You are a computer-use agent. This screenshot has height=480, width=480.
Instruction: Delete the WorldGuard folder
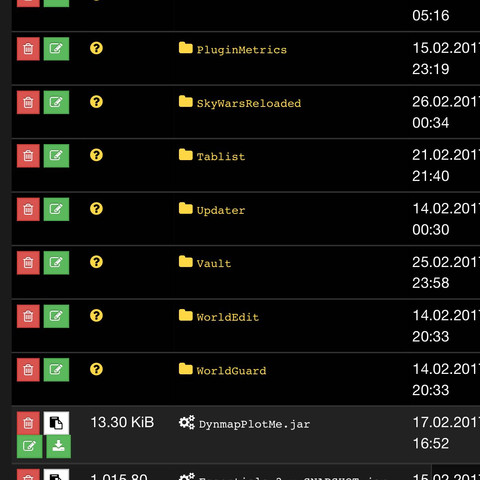[28, 370]
